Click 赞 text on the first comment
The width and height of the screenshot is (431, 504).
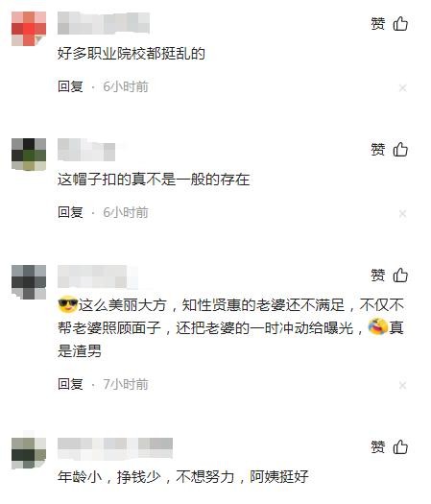pos(378,24)
